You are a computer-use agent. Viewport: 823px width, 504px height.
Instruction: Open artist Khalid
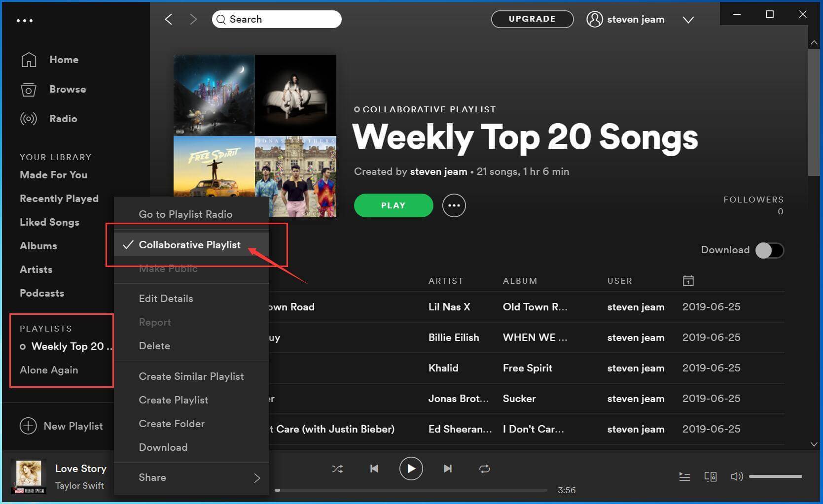click(443, 368)
